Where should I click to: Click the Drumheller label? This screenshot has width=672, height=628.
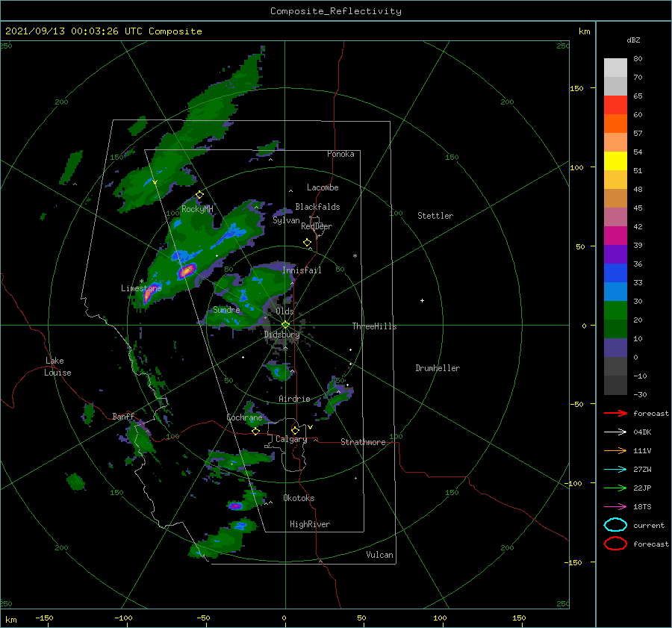tap(438, 368)
